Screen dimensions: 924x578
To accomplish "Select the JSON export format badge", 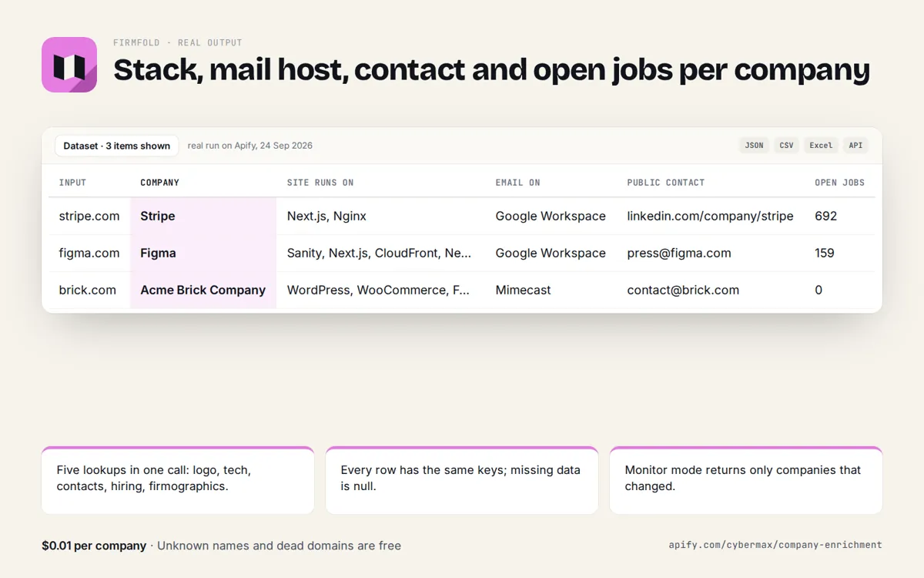I will coord(754,145).
